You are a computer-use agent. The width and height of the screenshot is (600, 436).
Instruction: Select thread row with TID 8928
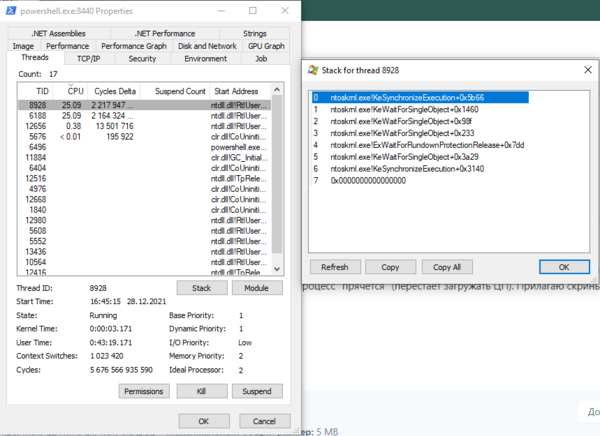pos(145,105)
